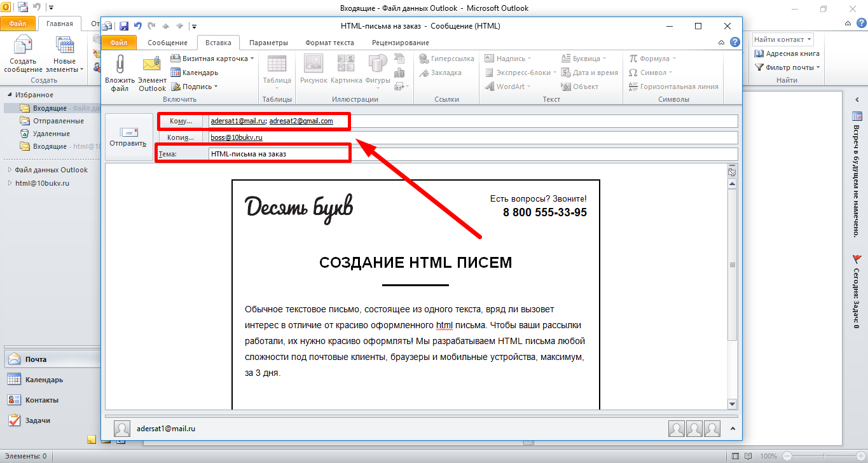The height and width of the screenshot is (463, 868).
Task: Open the Drop Cap (Буквица) dropdown
Action: [584, 59]
